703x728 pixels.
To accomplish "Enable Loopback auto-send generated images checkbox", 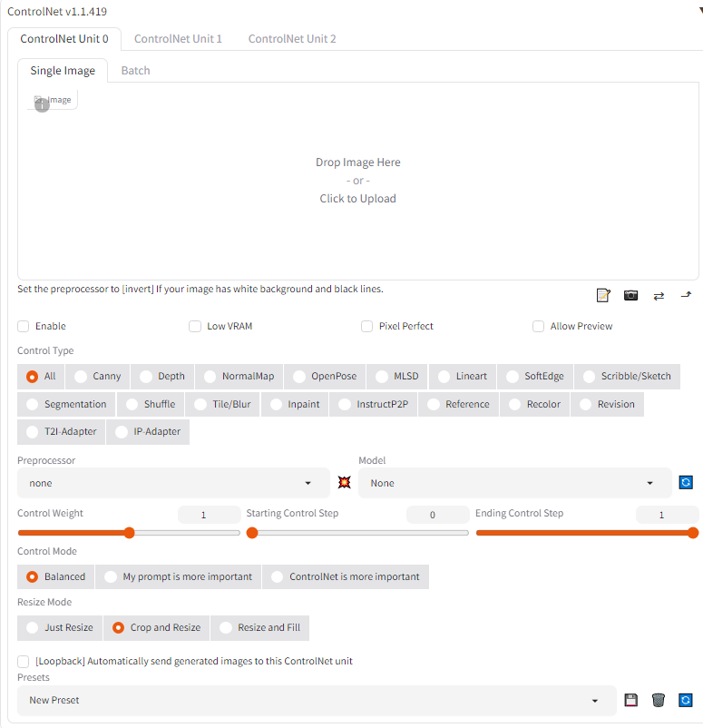I will [24, 661].
